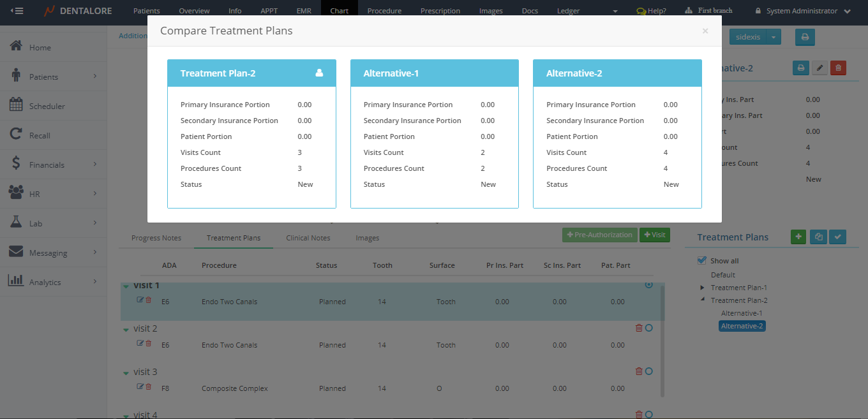Viewport: 868px width, 419px height.
Task: Uncheck the Show all checkbox
Action: point(702,260)
